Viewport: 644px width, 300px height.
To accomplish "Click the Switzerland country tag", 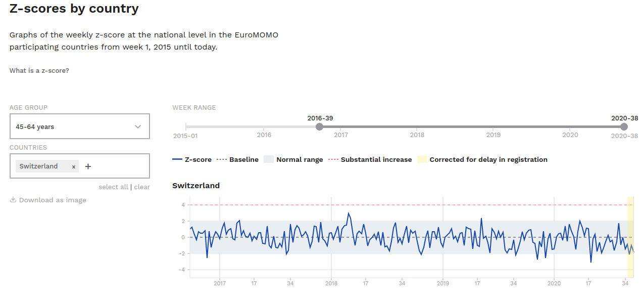I will click(39, 166).
